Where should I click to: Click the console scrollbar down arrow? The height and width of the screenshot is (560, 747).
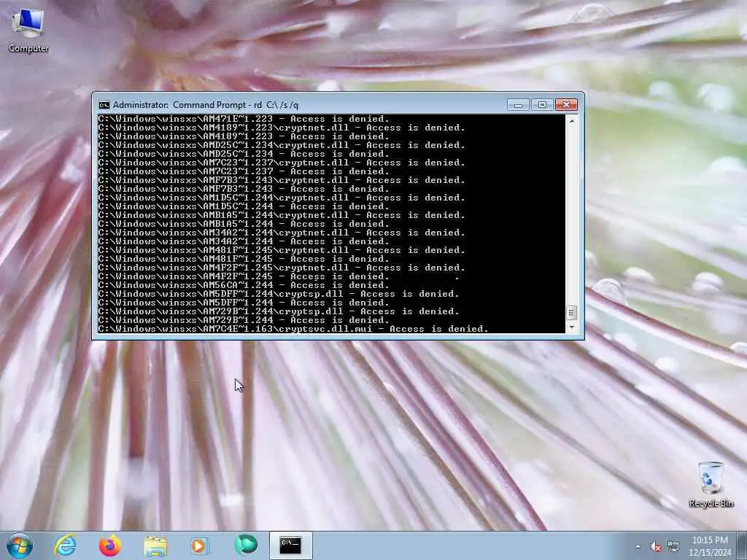pyautogui.click(x=572, y=327)
